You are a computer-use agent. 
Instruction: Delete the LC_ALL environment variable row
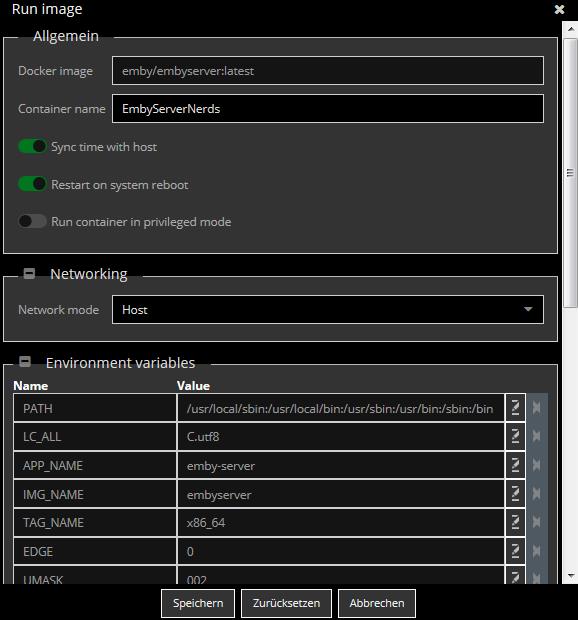click(536, 436)
